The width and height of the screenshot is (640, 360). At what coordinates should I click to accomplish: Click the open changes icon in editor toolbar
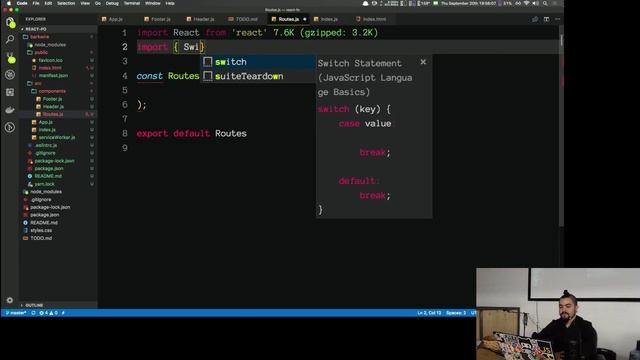535,19
